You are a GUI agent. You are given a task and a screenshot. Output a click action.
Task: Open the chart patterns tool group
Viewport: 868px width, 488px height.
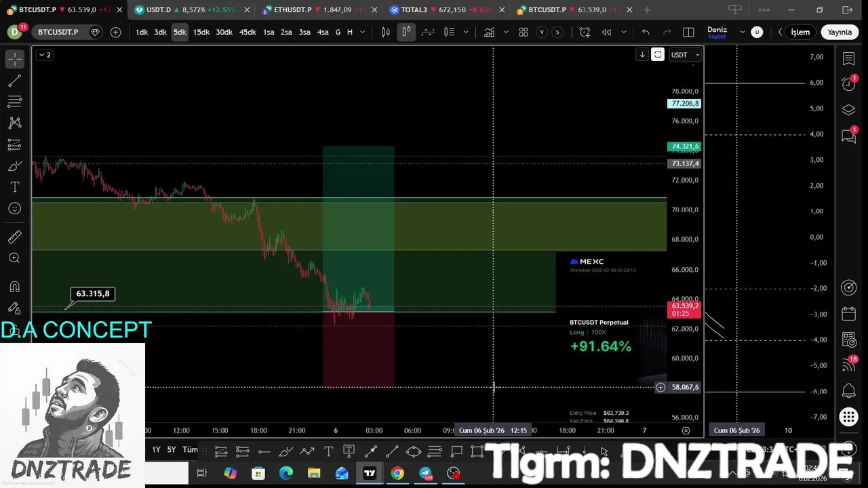point(14,123)
